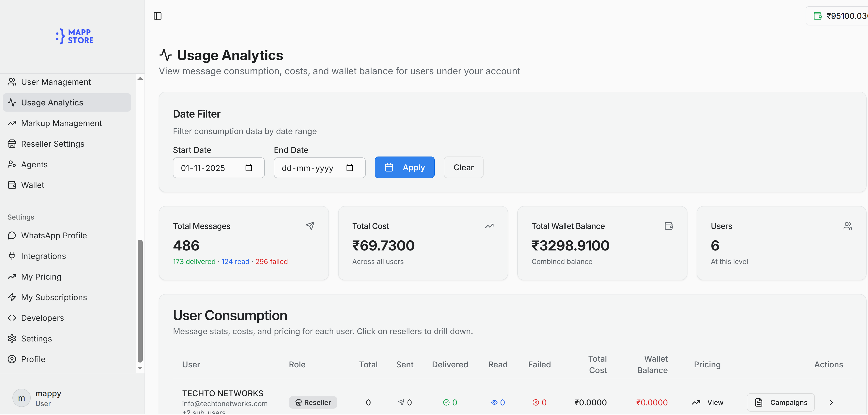Click the trend icon on Total Cost card

click(x=490, y=226)
